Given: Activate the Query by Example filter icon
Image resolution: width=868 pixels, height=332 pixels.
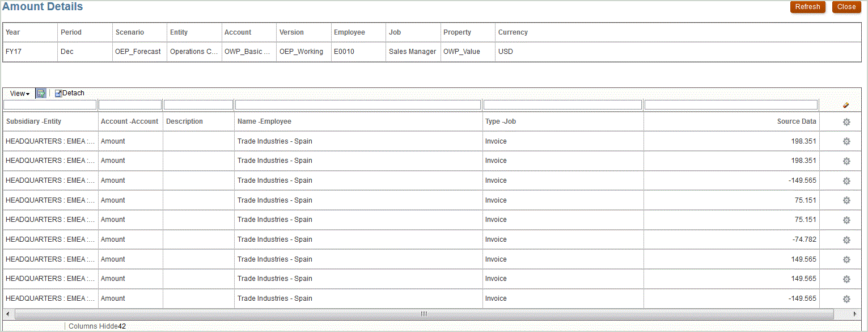Looking at the screenshot, I should click(40, 93).
